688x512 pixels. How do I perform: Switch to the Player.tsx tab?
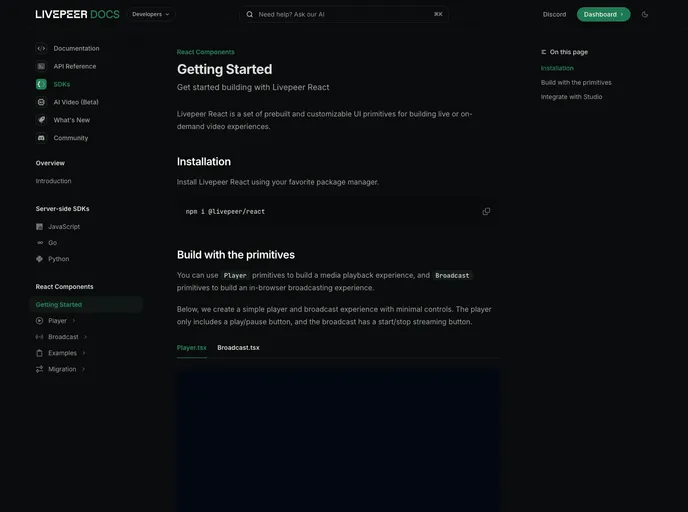pyautogui.click(x=192, y=347)
